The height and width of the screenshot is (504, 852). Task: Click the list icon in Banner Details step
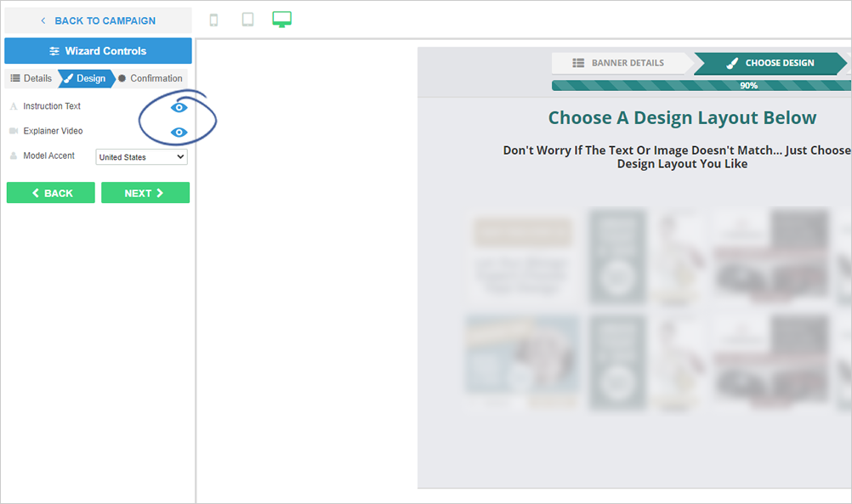click(x=578, y=63)
